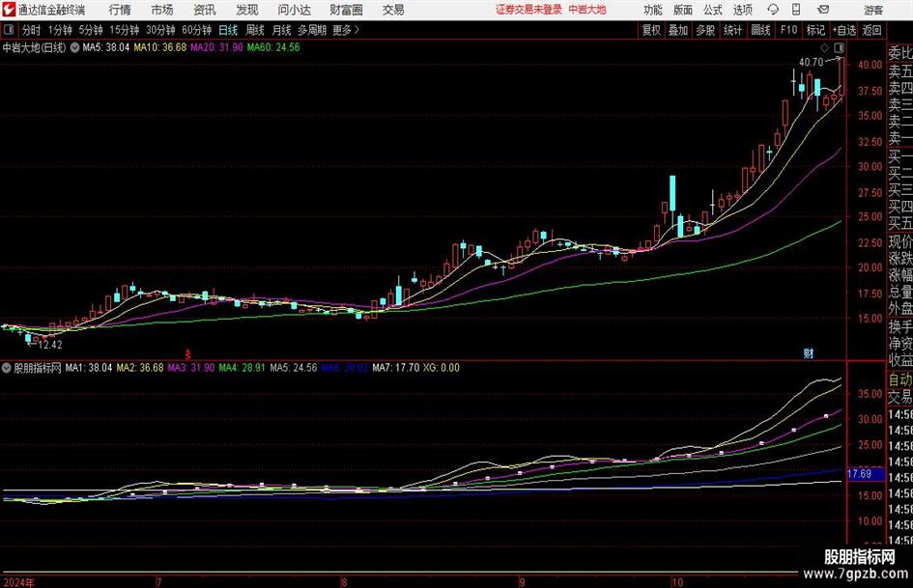Click the MA20: 31.90 value label
This screenshot has width=913, height=588.
click(216, 47)
